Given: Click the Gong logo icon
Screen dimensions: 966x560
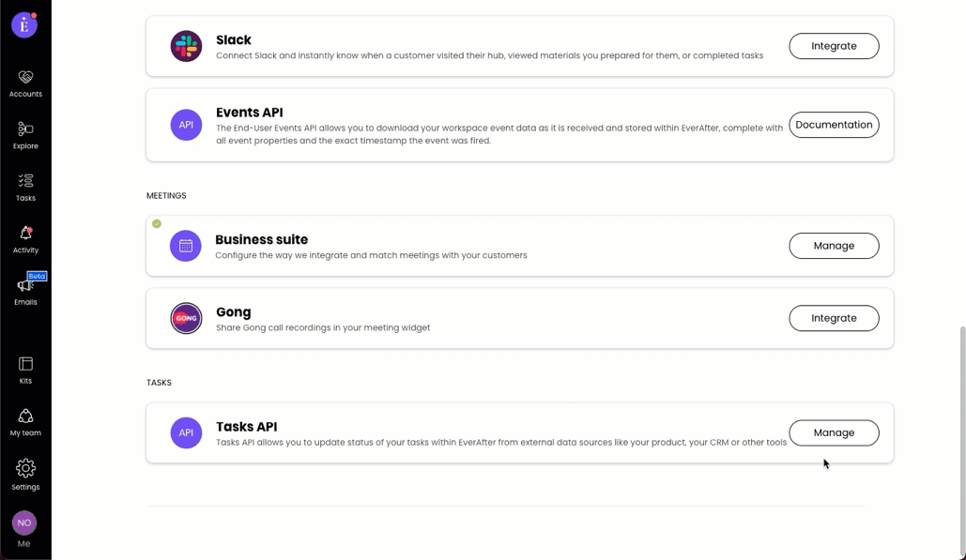Looking at the screenshot, I should (x=186, y=318).
